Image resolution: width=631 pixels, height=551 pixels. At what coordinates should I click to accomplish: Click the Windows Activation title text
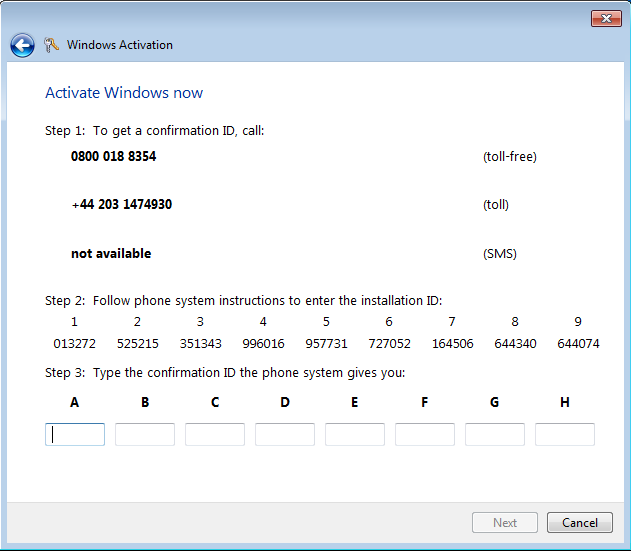pos(120,45)
